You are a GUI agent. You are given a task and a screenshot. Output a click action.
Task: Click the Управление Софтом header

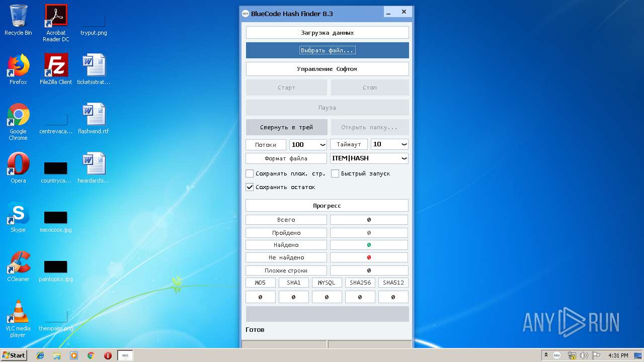tap(328, 69)
